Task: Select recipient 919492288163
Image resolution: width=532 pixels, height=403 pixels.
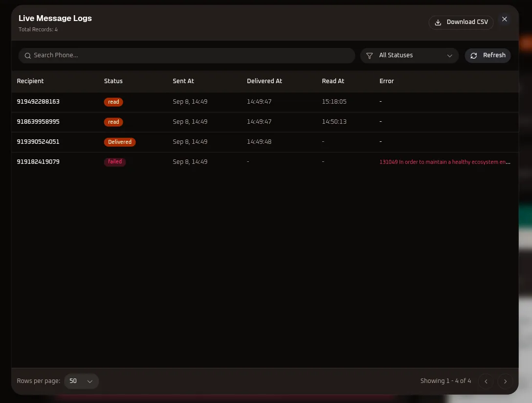Action: [38, 102]
